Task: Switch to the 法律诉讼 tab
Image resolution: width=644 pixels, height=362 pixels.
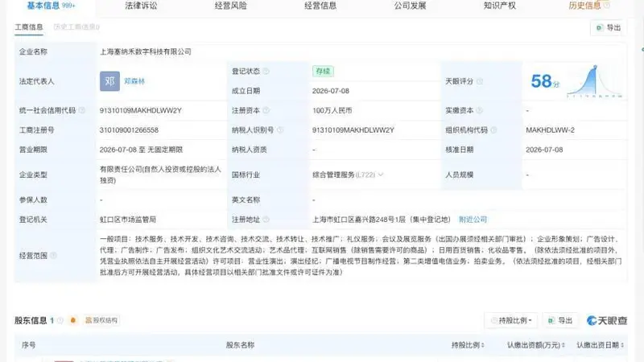Action: pyautogui.click(x=141, y=6)
